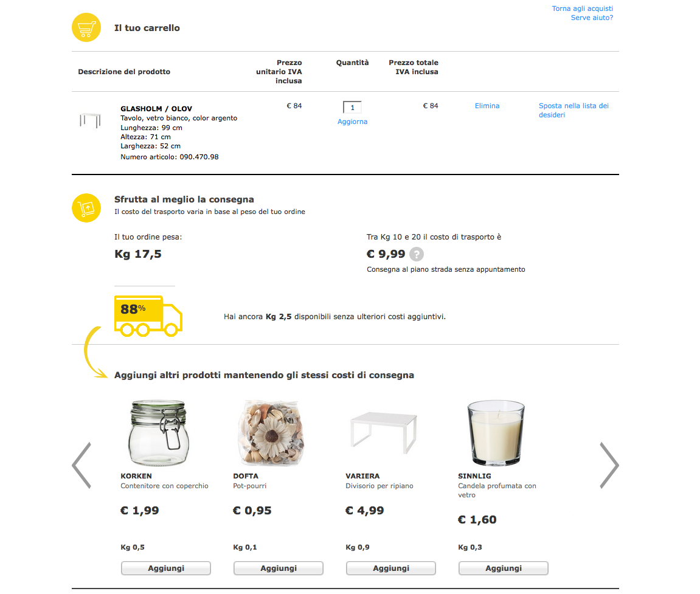Open the SINNLIG candle product image
Image resolution: width=700 pixels, height=594 pixels.
pyautogui.click(x=496, y=433)
